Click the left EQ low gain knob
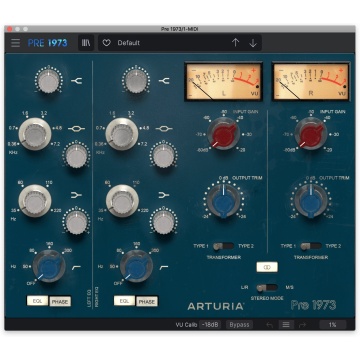Viewport: 360px width, 360px height. point(76,222)
